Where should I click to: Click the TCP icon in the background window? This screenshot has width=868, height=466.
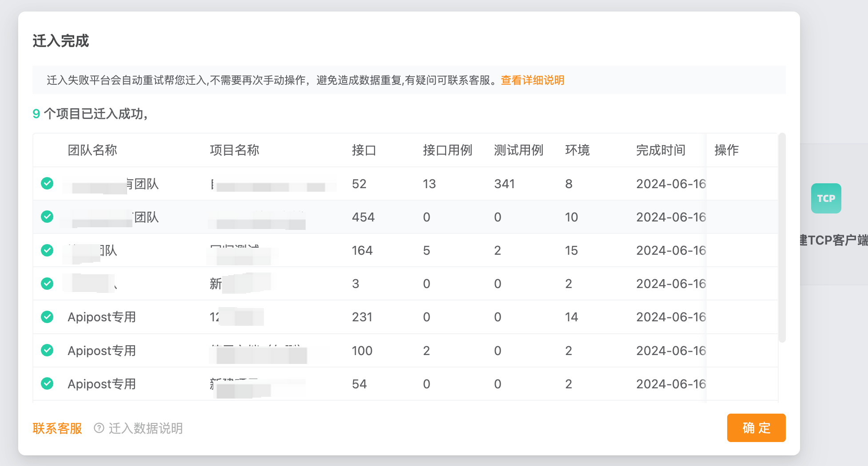tap(826, 198)
